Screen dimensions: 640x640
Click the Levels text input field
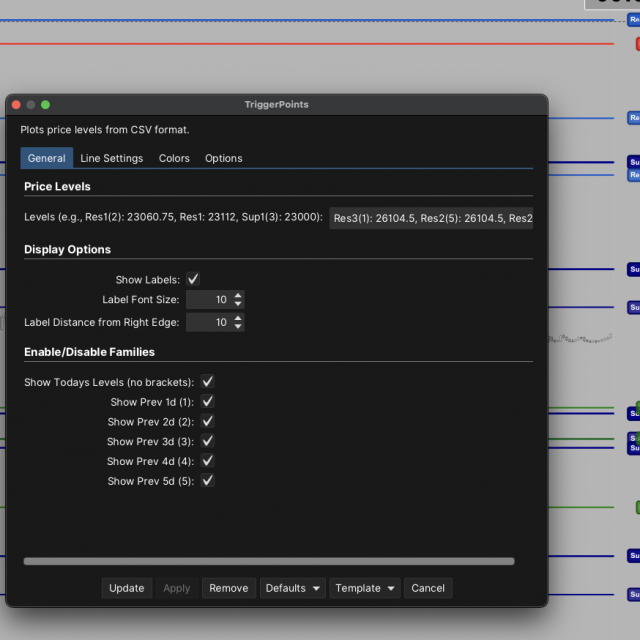point(431,218)
